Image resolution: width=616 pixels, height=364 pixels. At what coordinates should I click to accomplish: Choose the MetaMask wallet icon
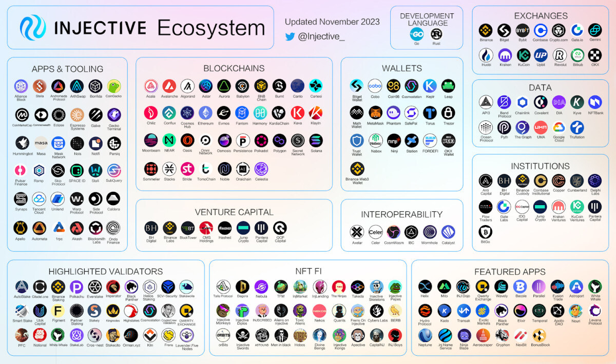pyautogui.click(x=376, y=113)
